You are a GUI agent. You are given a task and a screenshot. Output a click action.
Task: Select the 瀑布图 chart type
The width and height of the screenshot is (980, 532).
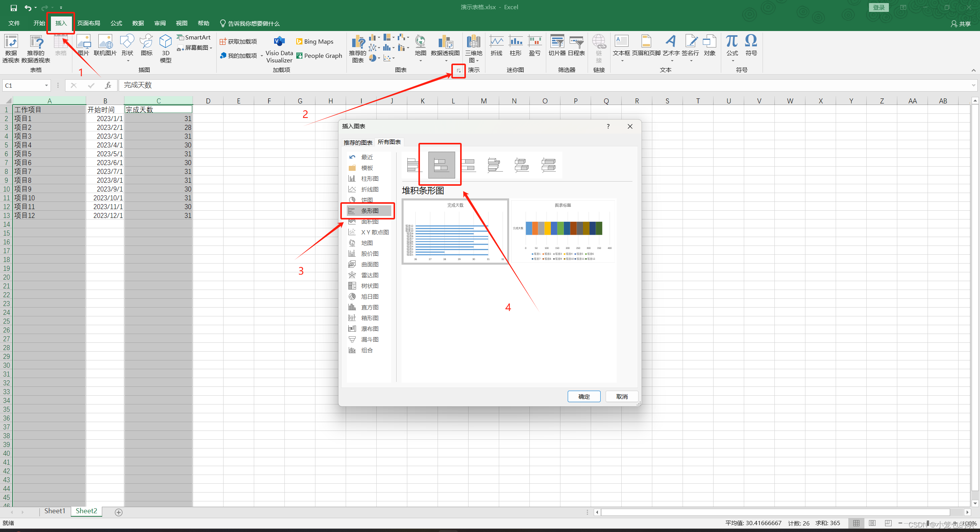tap(369, 328)
